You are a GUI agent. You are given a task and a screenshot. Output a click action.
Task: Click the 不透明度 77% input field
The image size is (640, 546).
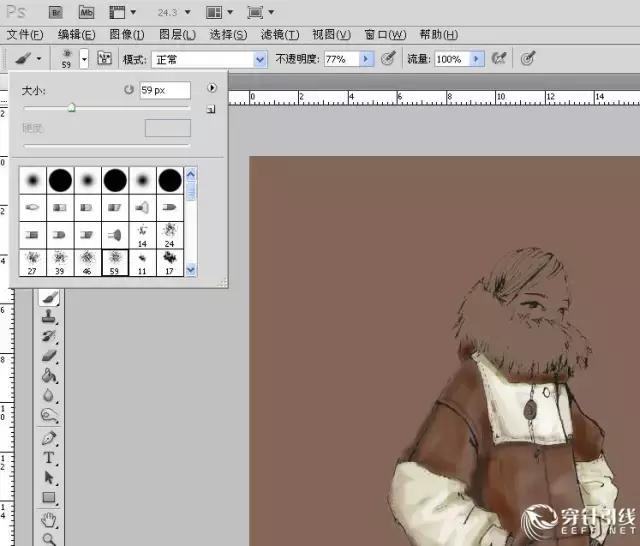point(342,60)
